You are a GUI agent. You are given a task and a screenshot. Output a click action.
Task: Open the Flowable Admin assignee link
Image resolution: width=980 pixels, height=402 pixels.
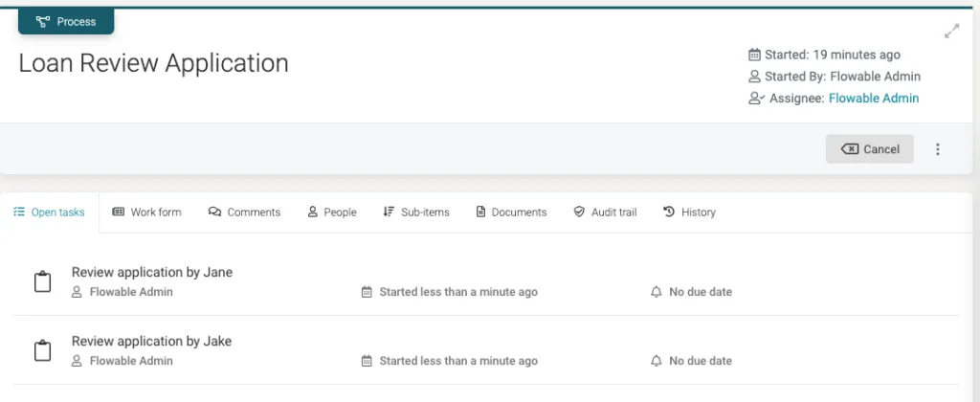pyautogui.click(x=874, y=99)
